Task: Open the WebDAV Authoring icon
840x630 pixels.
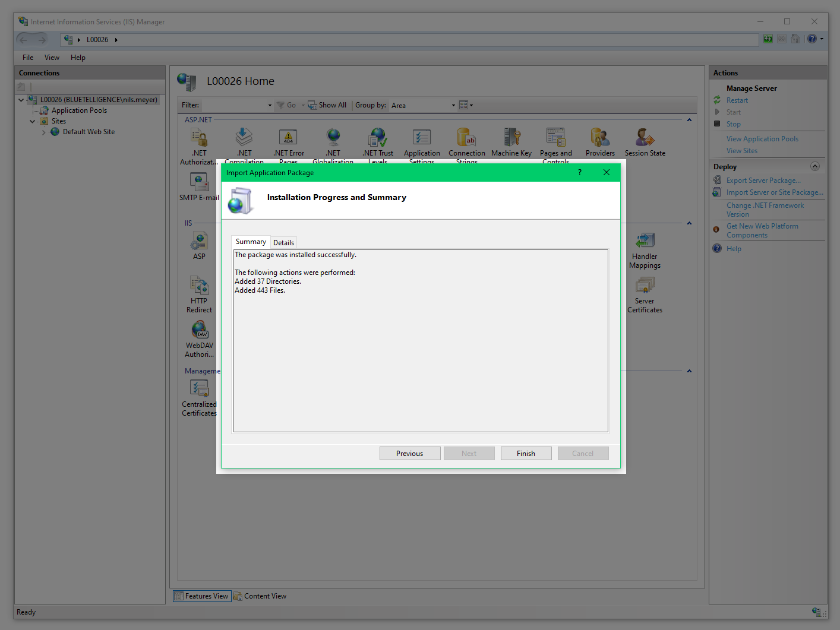Action: click(199, 340)
